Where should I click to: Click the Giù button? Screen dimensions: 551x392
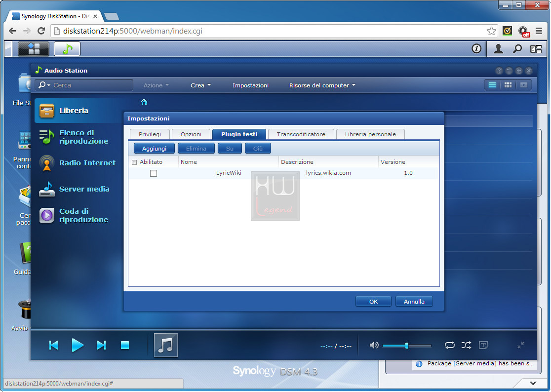[258, 149]
